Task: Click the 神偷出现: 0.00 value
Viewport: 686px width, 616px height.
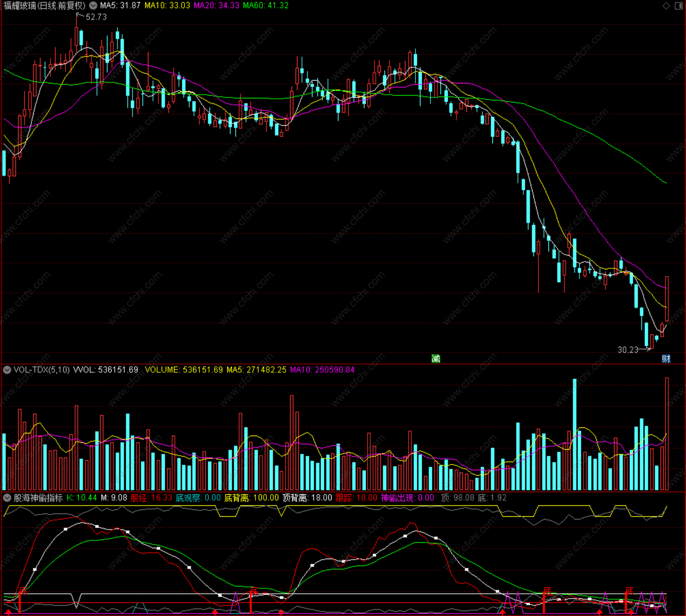Action: click(x=408, y=498)
